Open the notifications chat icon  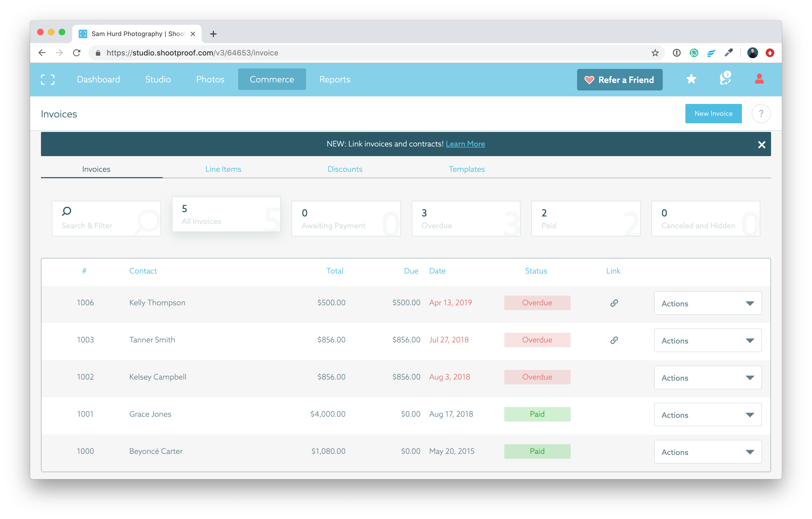725,79
